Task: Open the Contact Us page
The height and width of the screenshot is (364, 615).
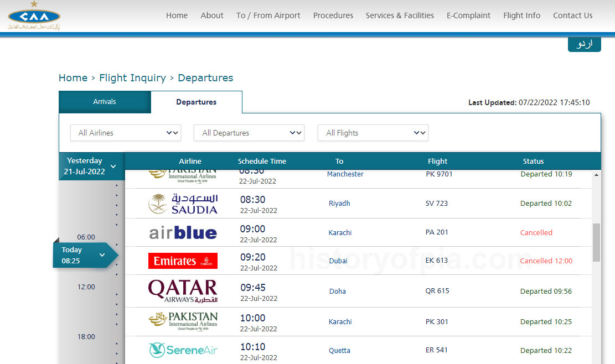Action: click(572, 15)
